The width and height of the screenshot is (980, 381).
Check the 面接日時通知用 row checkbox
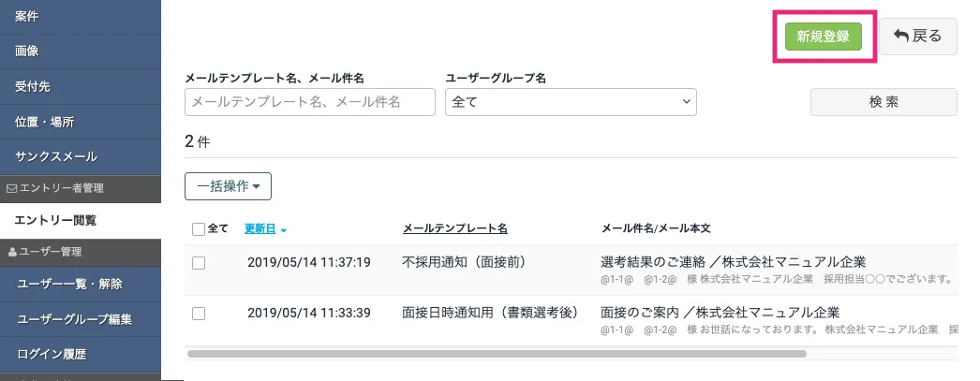tap(199, 313)
